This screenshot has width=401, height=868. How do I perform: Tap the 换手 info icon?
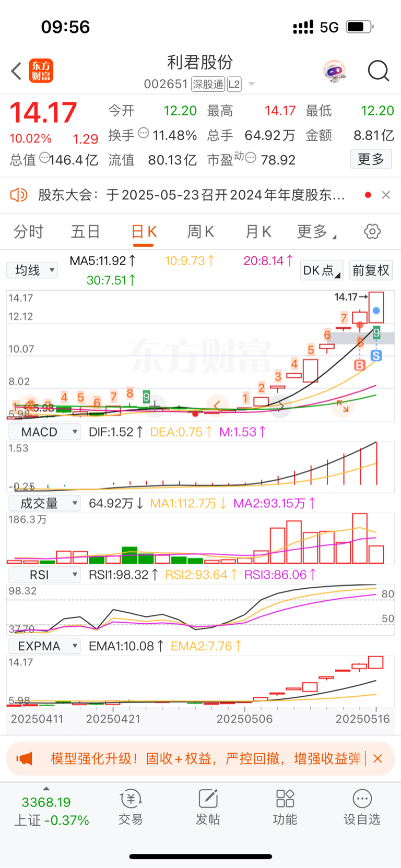point(144,133)
